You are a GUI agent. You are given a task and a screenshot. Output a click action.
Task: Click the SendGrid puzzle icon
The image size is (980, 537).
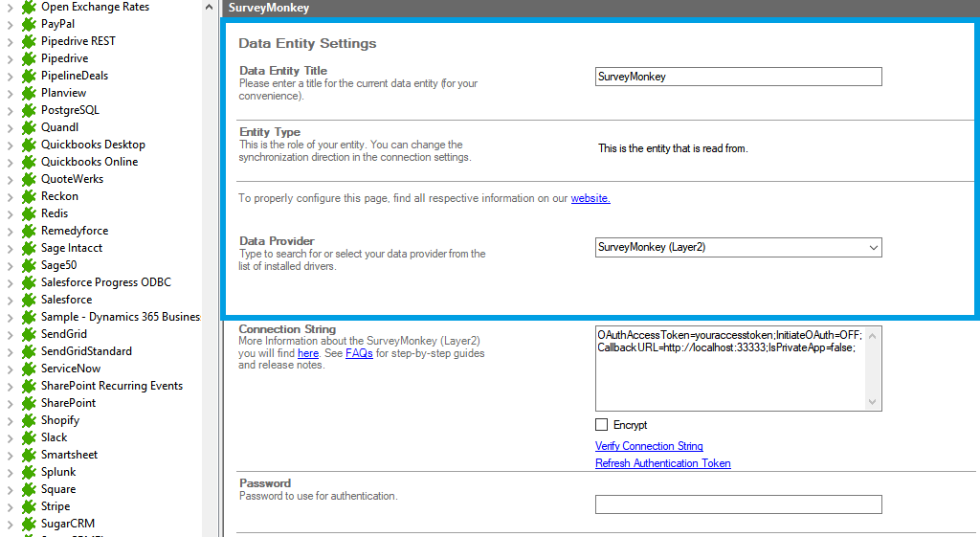[29, 334]
